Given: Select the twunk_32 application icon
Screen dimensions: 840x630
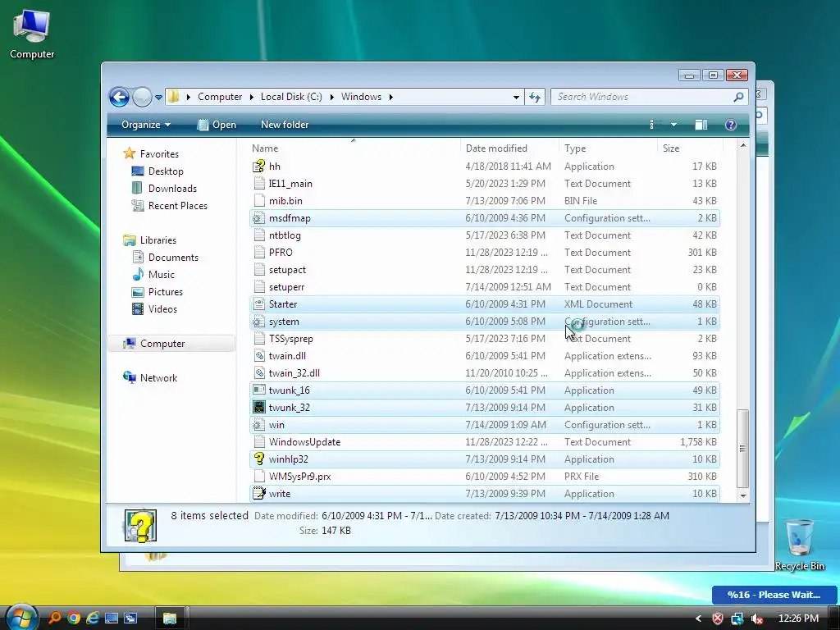Looking at the screenshot, I should 258,408.
